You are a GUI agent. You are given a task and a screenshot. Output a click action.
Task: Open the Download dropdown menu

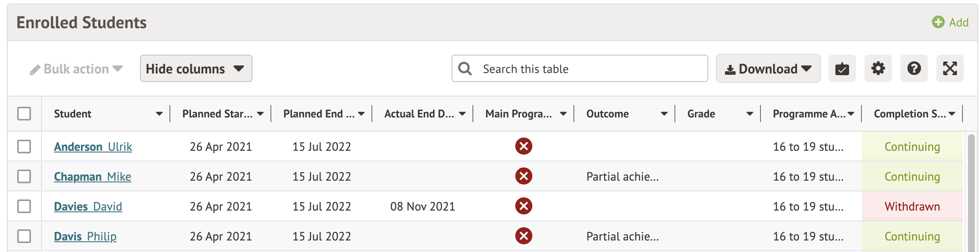coord(768,68)
